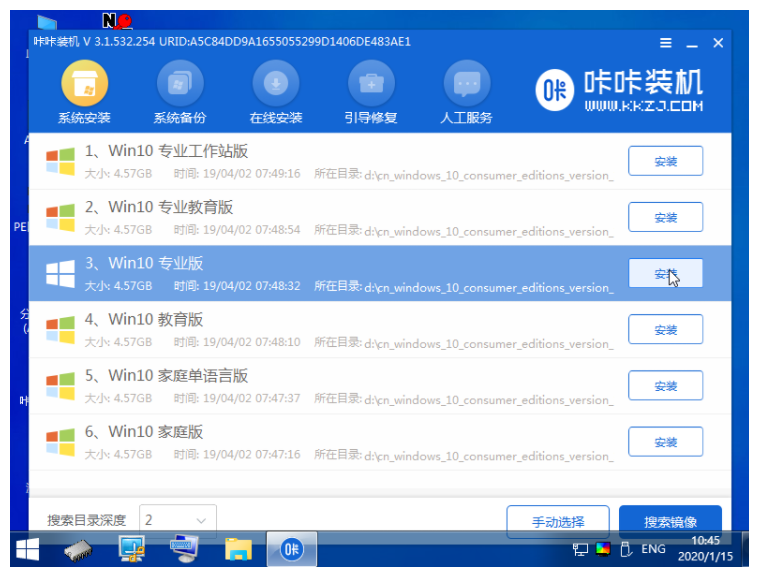Select the 引导修复 boot repair tool
This screenshot has width=759, height=578.
(x=371, y=92)
